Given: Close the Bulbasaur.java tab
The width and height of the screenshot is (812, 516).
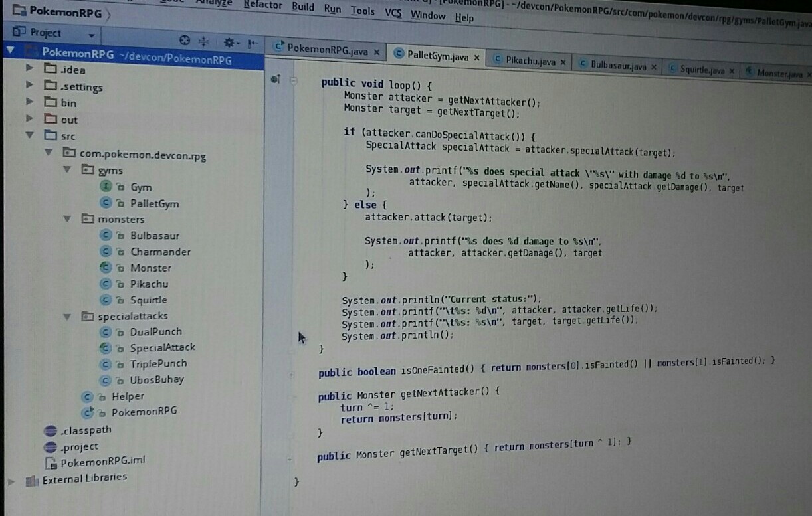Looking at the screenshot, I should [x=654, y=67].
